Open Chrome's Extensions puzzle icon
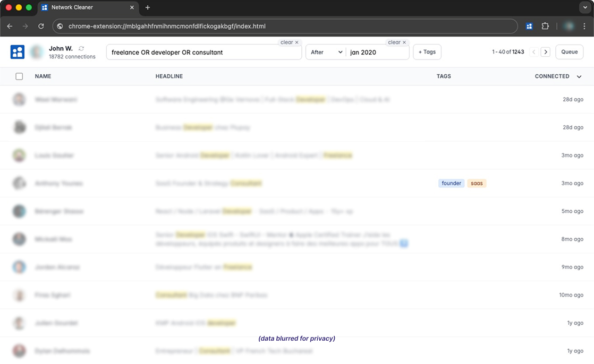 click(545, 25)
